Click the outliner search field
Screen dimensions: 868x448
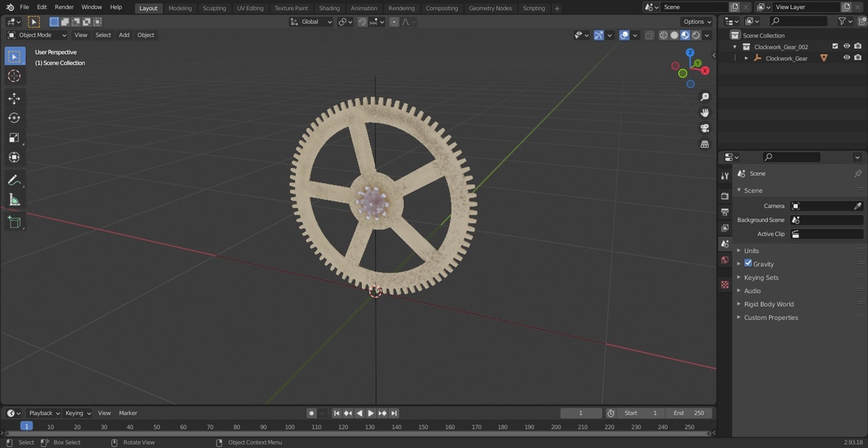pyautogui.click(x=799, y=21)
